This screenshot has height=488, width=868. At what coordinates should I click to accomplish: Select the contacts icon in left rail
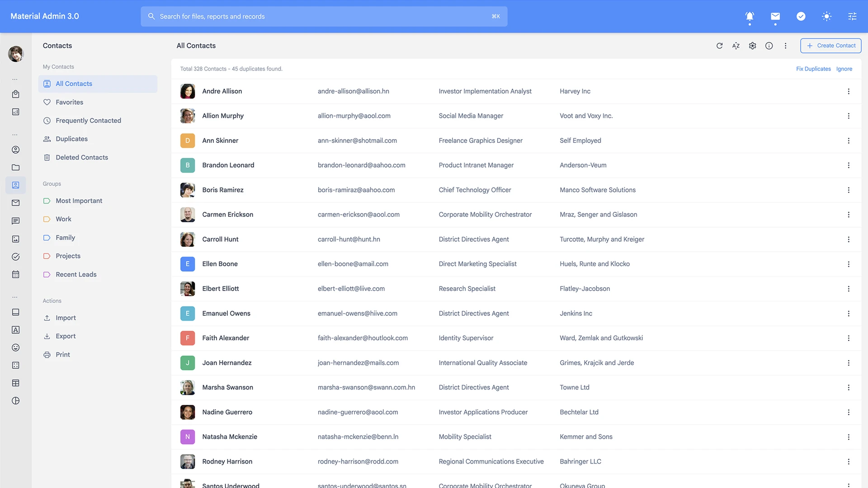point(15,185)
